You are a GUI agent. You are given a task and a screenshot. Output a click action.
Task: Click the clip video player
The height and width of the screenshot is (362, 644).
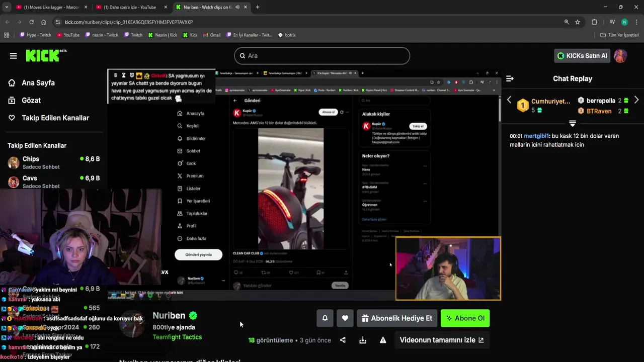[304, 185]
